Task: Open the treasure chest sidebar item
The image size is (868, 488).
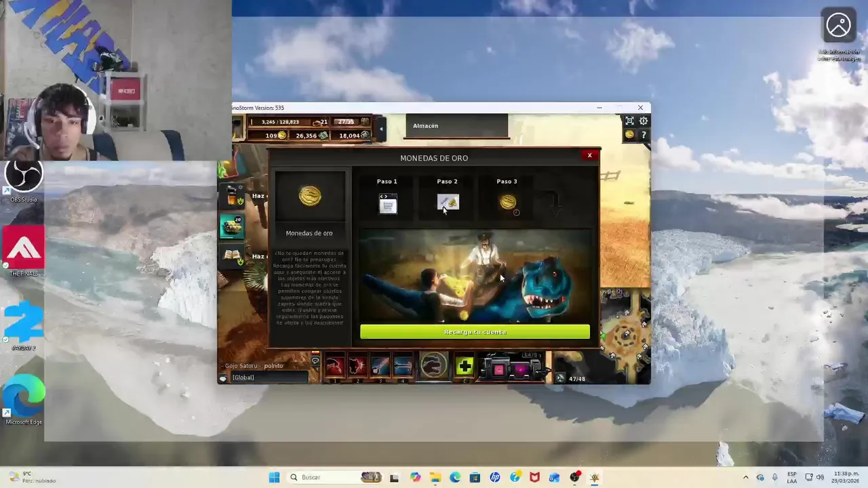Action: (232, 226)
